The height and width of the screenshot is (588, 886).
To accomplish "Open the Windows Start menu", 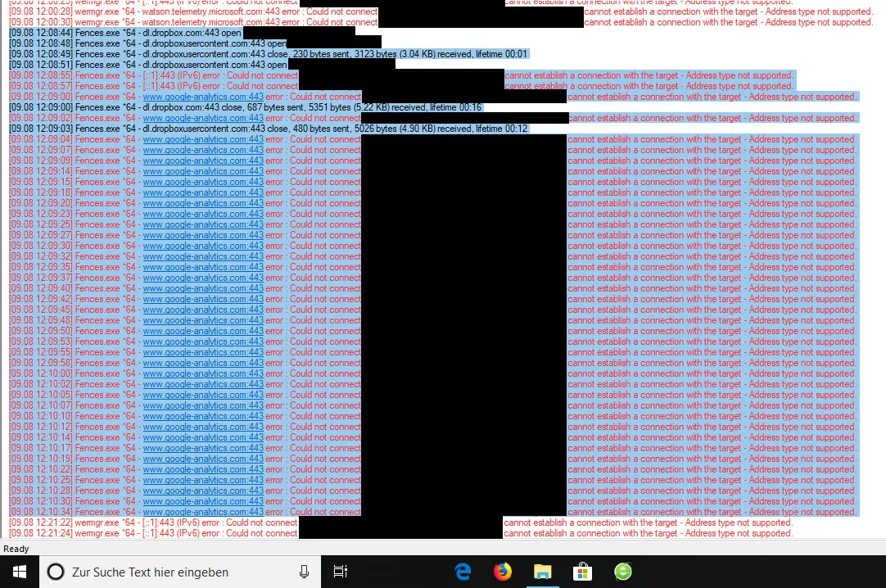I will click(19, 572).
